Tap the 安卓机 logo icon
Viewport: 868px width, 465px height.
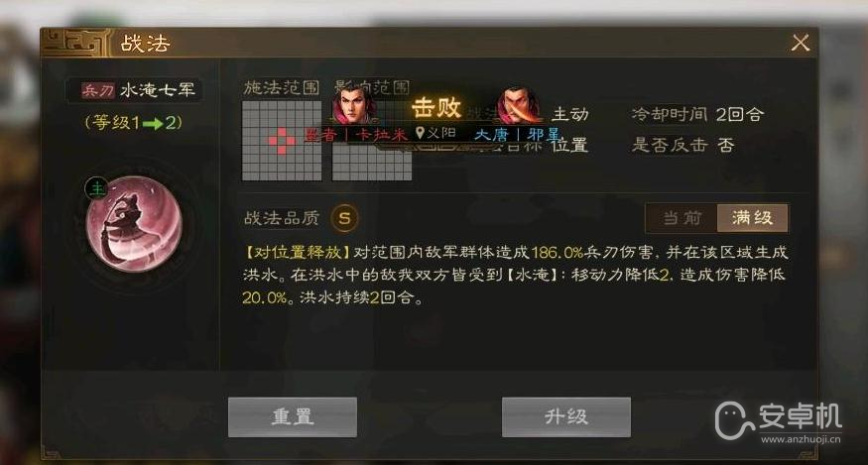point(735,420)
